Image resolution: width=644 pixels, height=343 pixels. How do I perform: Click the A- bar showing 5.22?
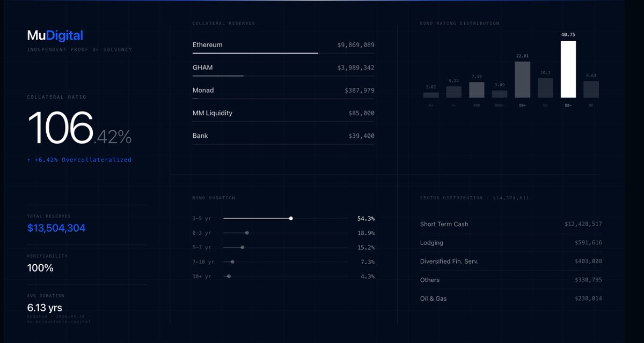(x=453, y=92)
